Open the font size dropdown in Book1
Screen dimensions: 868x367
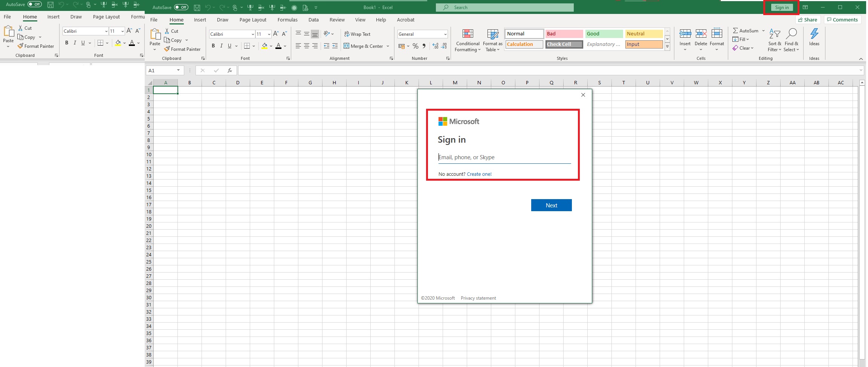pos(269,34)
